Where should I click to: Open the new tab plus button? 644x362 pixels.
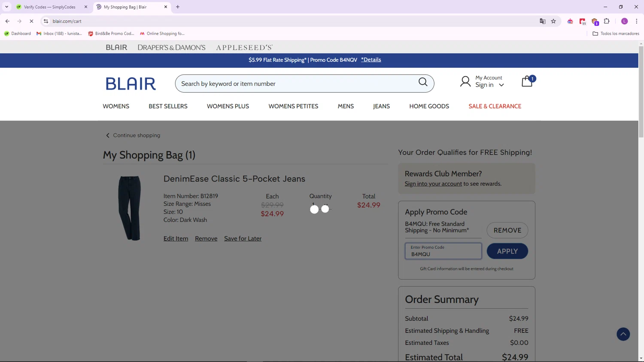[178, 7]
